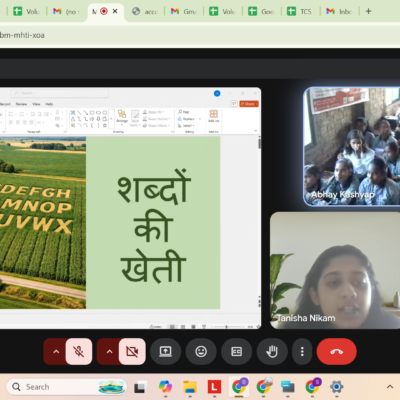Viewport: 400px width, 400px height.
Task: Click the red leave call button
Action: [337, 351]
